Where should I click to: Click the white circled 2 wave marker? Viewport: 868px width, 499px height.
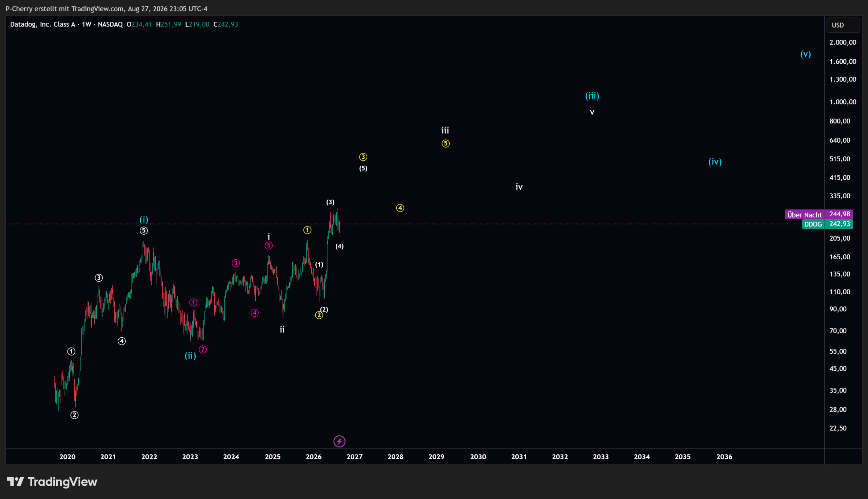74,415
